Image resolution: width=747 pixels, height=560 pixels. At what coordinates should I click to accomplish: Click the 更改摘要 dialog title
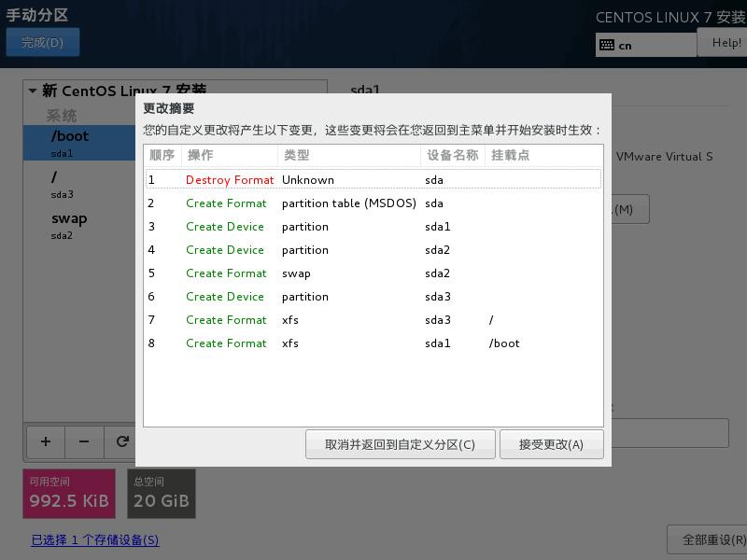point(169,108)
